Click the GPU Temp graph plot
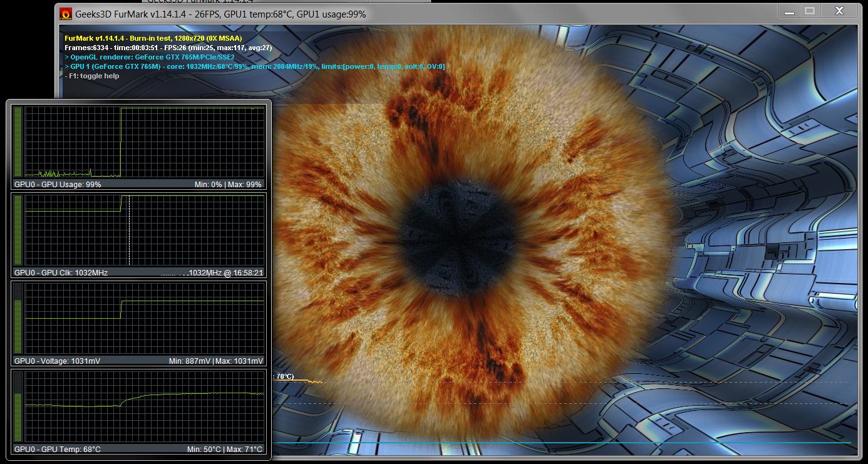The width and height of the screenshot is (868, 464). click(x=144, y=406)
